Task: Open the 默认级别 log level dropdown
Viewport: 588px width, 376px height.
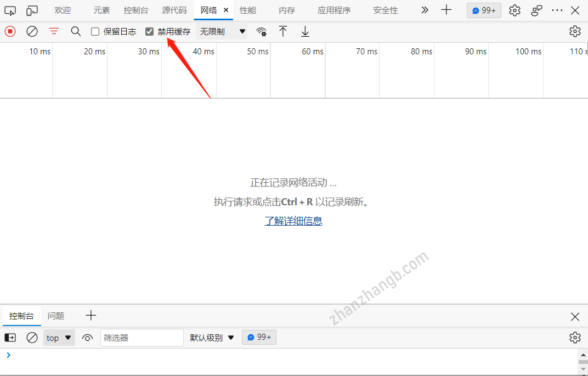Action: click(x=212, y=338)
